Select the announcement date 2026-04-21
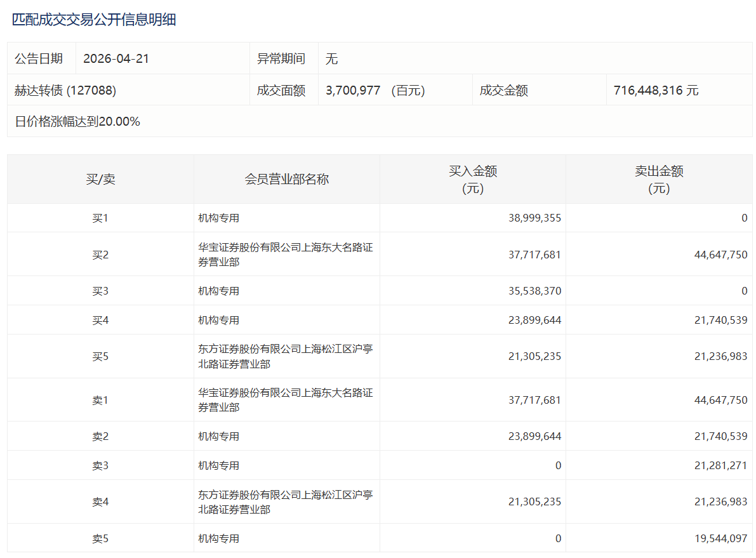This screenshot has height=558, width=756. 116,58
